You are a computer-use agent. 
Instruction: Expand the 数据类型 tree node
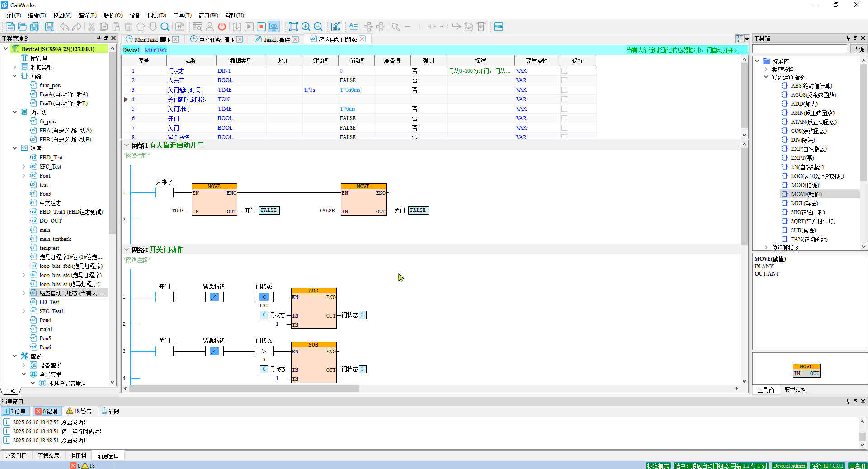point(15,67)
